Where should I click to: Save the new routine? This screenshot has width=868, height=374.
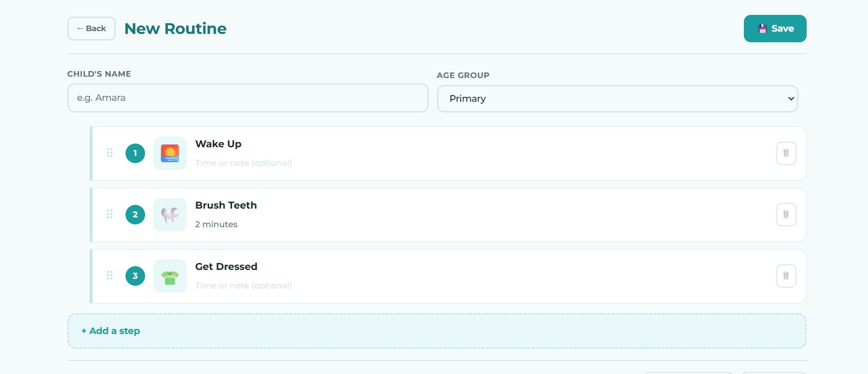click(x=775, y=29)
